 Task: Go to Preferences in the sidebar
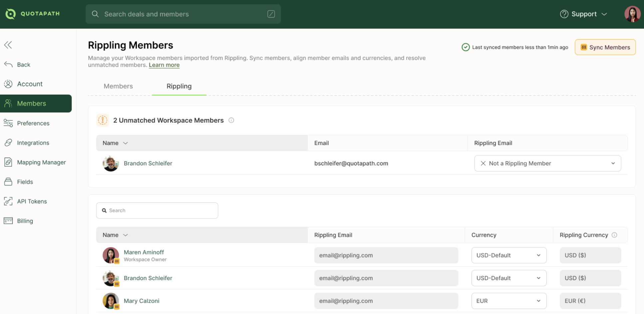(x=33, y=123)
